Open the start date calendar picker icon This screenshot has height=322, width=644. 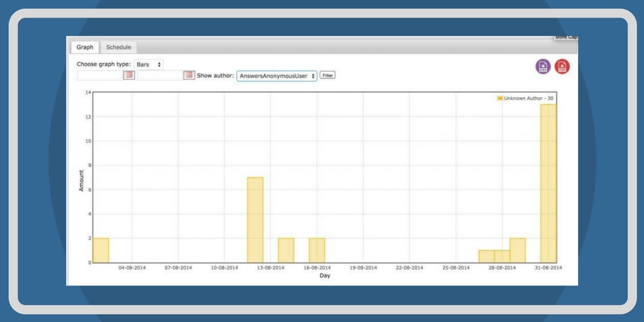click(129, 75)
